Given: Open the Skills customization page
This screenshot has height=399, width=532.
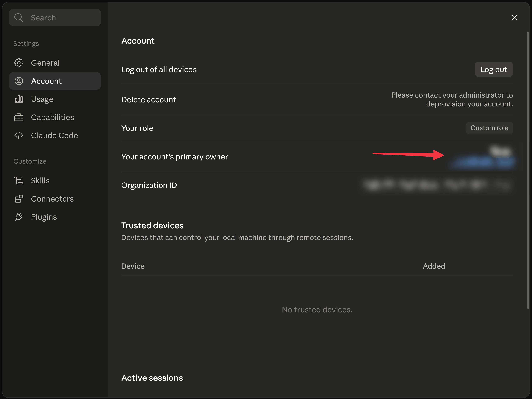Looking at the screenshot, I should [55, 180].
